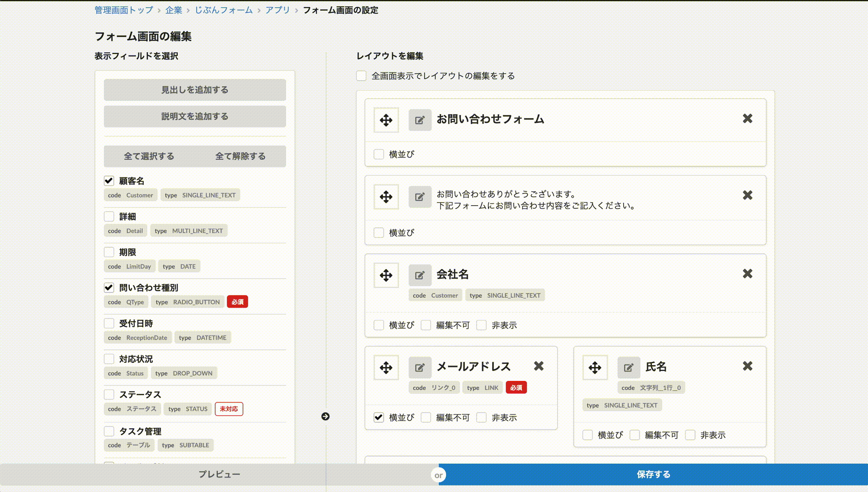The image size is (868, 492).
Task: Click the 保存する button
Action: point(653,474)
